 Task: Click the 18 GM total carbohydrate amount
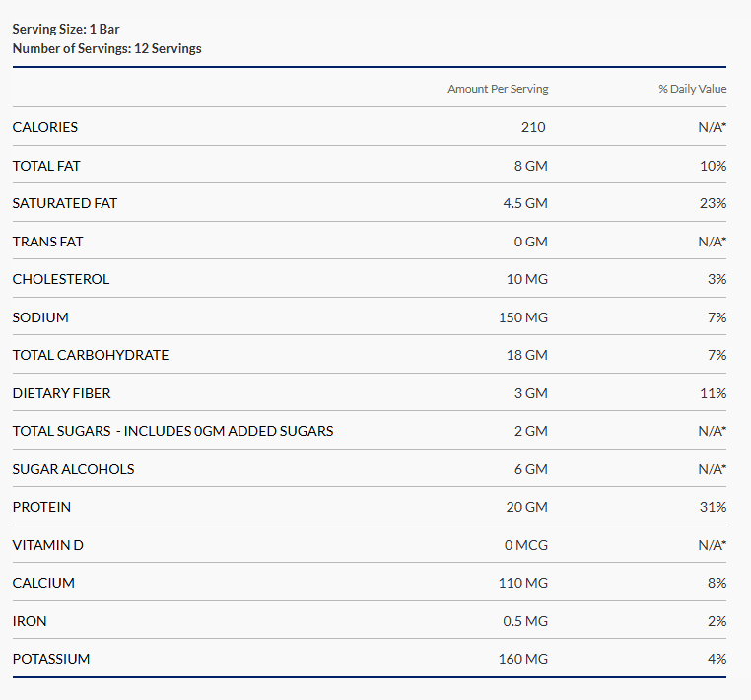[526, 355]
